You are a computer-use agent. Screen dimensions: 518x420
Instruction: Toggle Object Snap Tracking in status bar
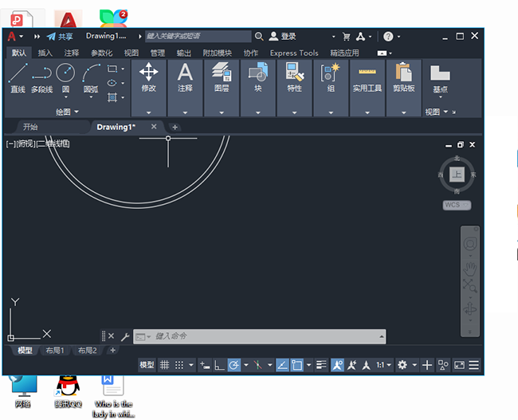(282, 365)
